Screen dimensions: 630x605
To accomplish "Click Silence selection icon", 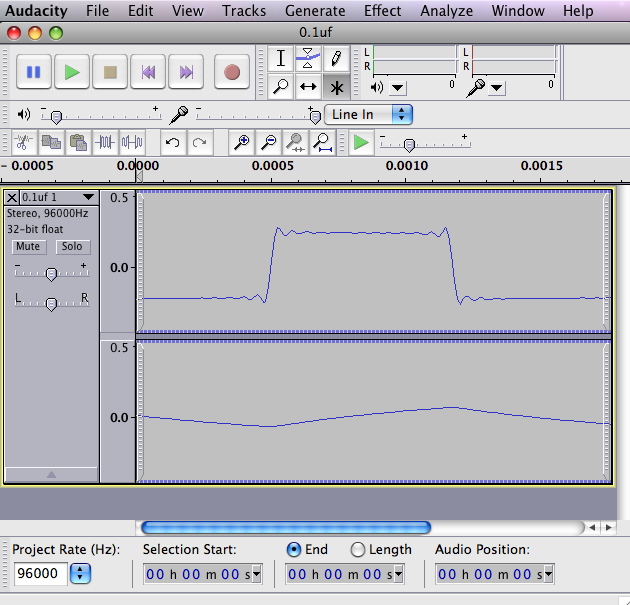I will 132,142.
